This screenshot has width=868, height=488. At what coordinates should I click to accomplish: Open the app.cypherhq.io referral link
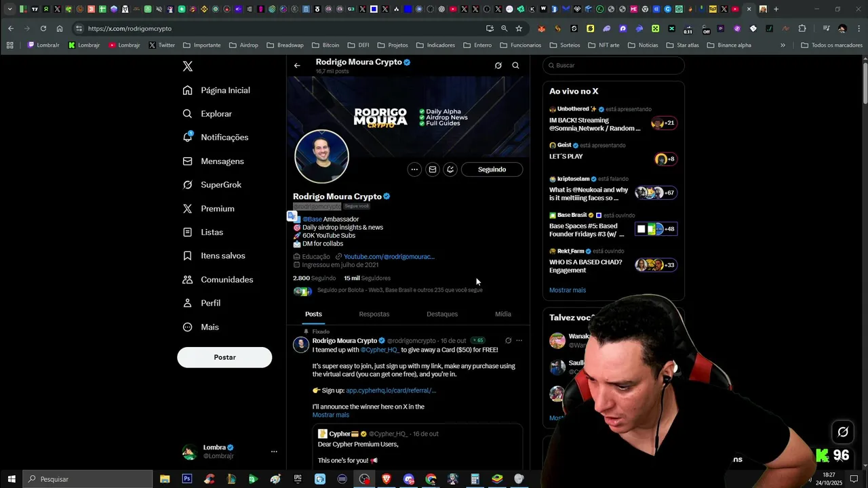(391, 390)
